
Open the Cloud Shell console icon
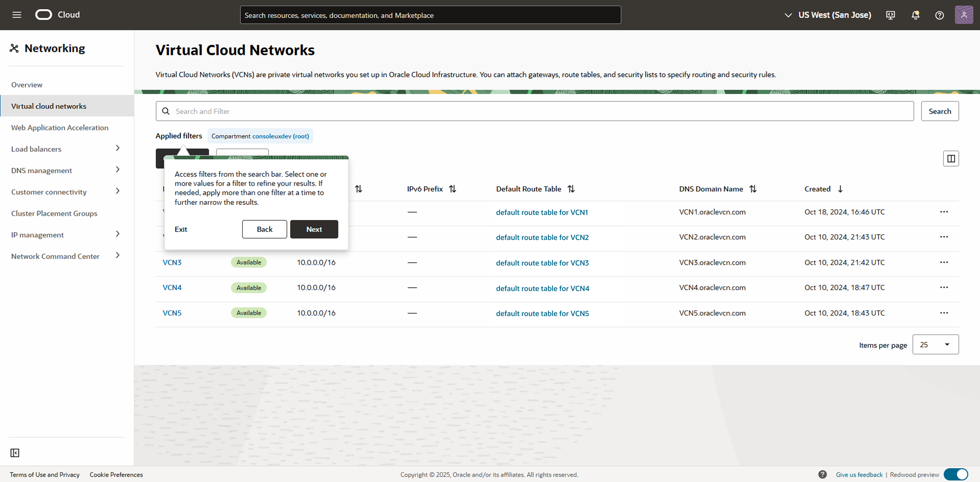[x=890, y=15]
